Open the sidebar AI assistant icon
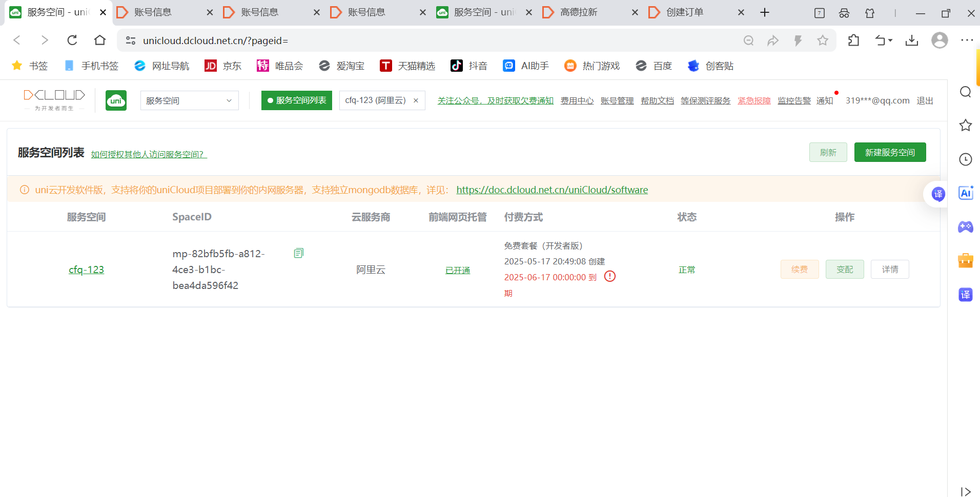 pyautogui.click(x=966, y=193)
